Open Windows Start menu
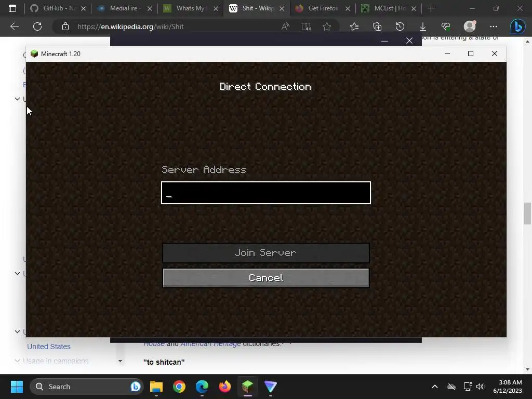This screenshot has width=532, height=399. (17, 387)
